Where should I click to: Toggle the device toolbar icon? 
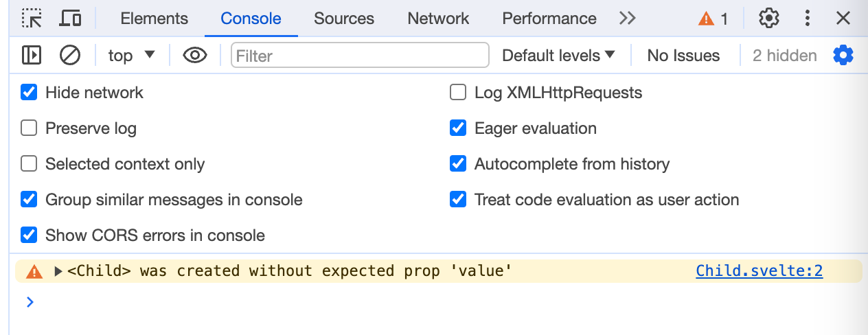pos(70,19)
